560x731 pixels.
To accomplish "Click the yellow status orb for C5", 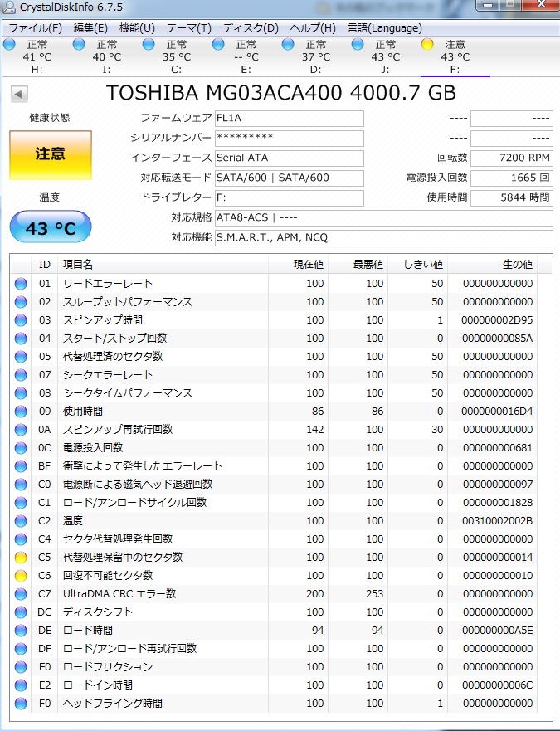I will point(21,557).
